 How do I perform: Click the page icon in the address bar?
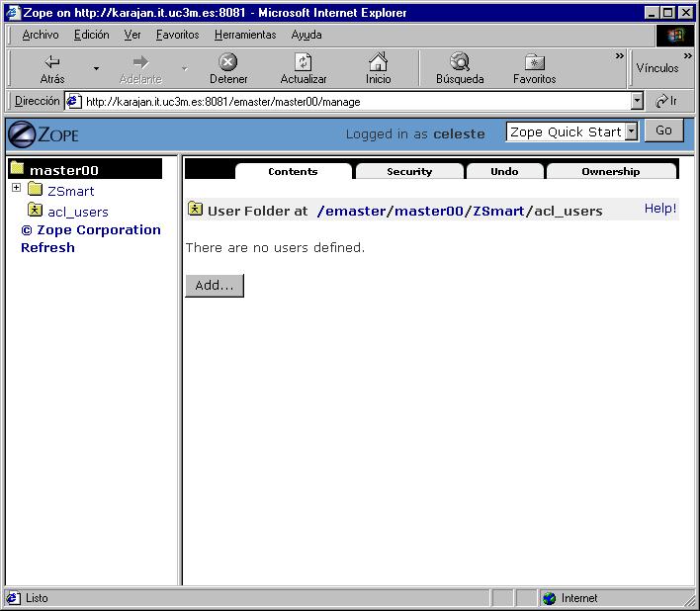(x=74, y=101)
